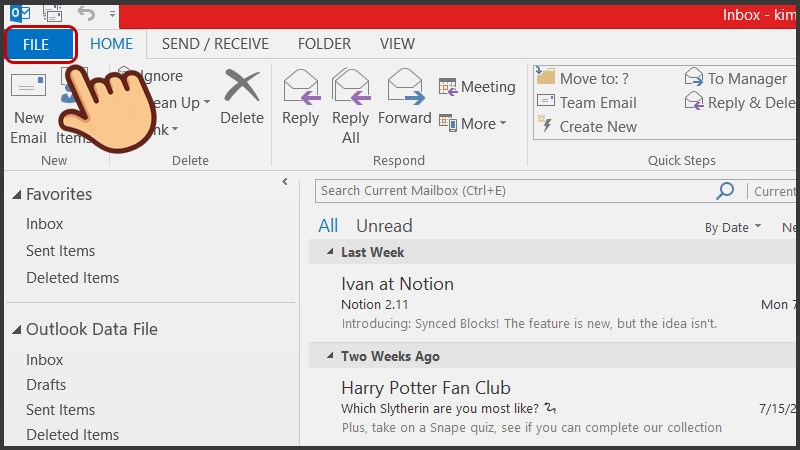Click the search magnifier icon
This screenshot has width=800, height=450.
click(x=725, y=191)
